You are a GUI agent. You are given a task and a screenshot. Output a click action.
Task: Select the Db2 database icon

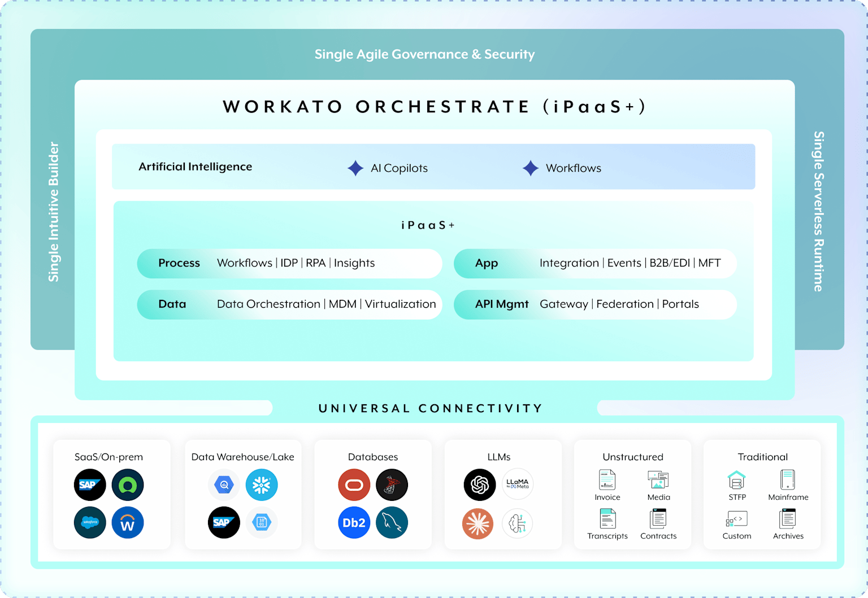(354, 522)
